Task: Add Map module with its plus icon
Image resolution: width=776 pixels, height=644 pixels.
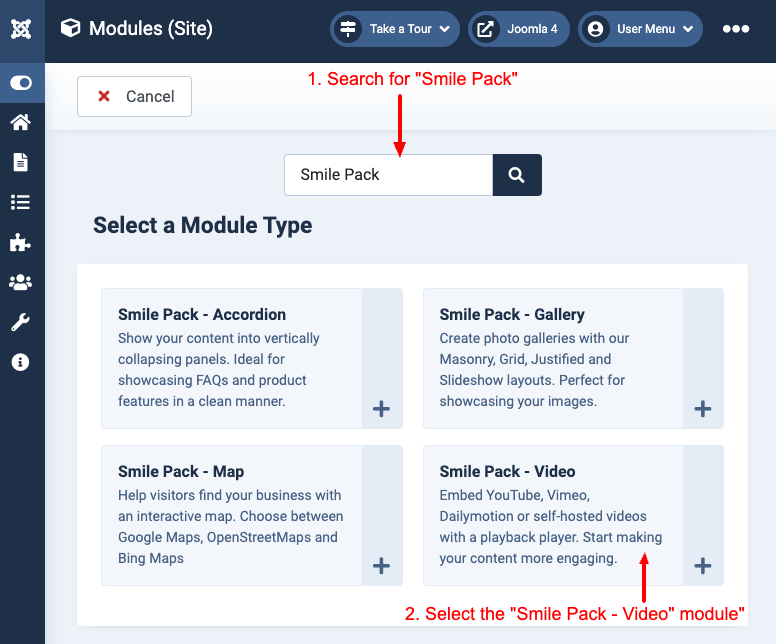Action: click(382, 566)
